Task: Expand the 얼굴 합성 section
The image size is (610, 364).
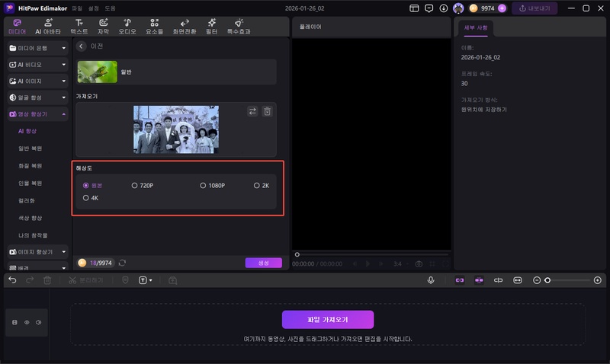Action: (x=37, y=97)
